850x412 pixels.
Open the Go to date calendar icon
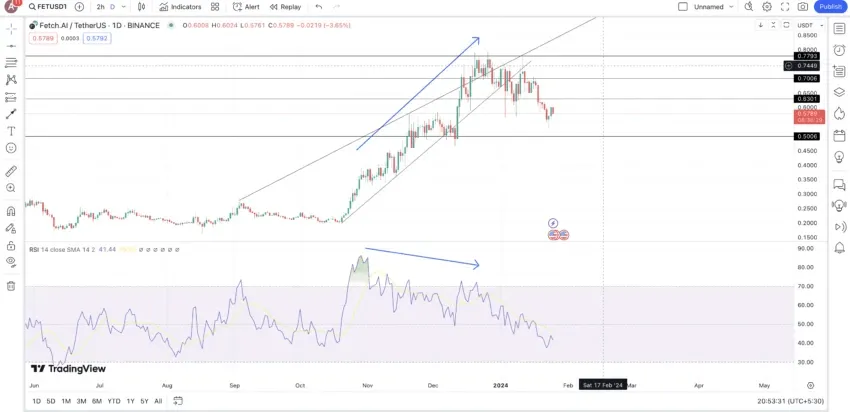tap(178, 401)
